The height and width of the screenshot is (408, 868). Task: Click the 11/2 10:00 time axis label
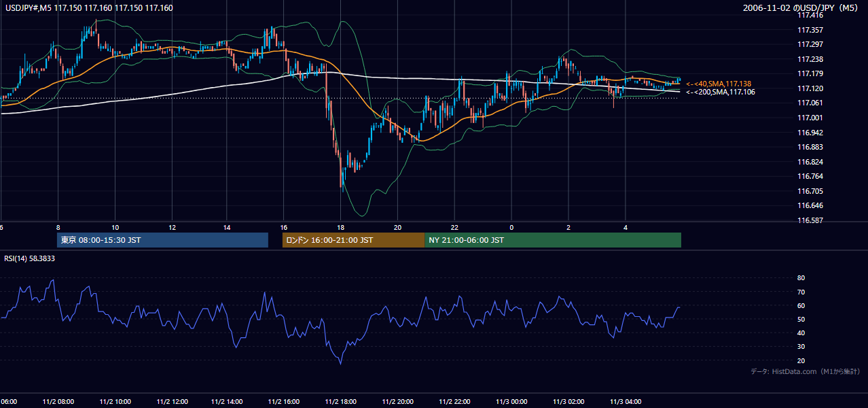[115, 402]
